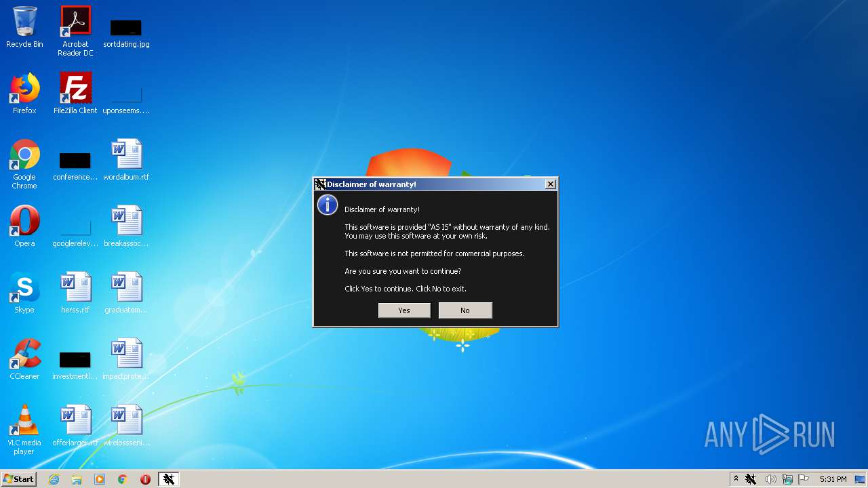868x488 pixels.
Task: Launch Firefox from desktop
Action: [24, 94]
